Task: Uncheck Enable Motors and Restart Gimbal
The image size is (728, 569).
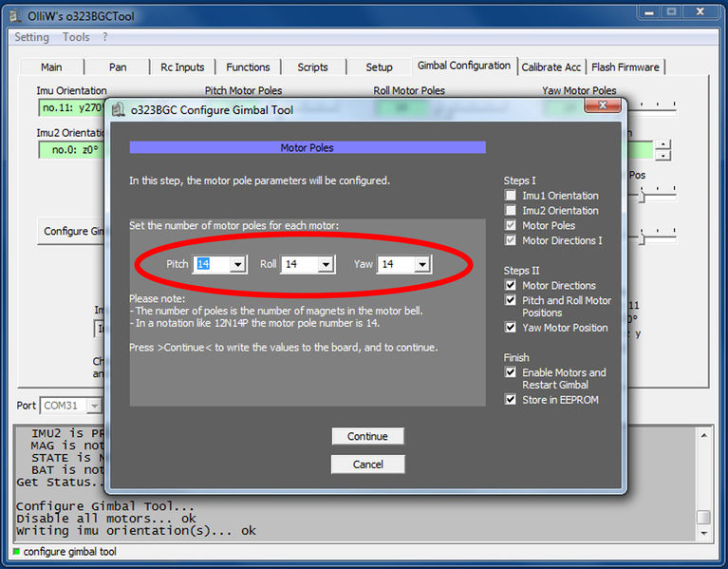Action: coord(512,372)
